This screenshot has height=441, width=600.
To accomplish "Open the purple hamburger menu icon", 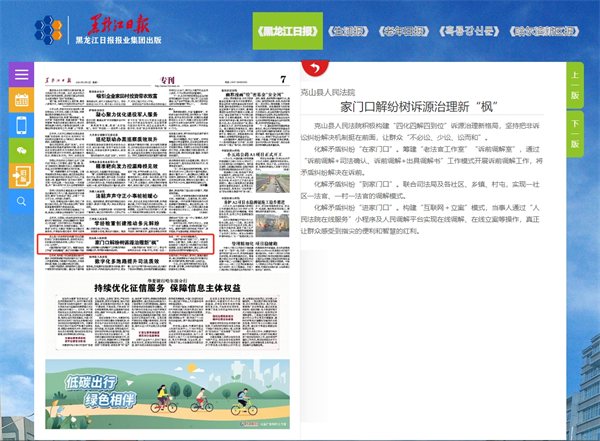I will [21, 75].
